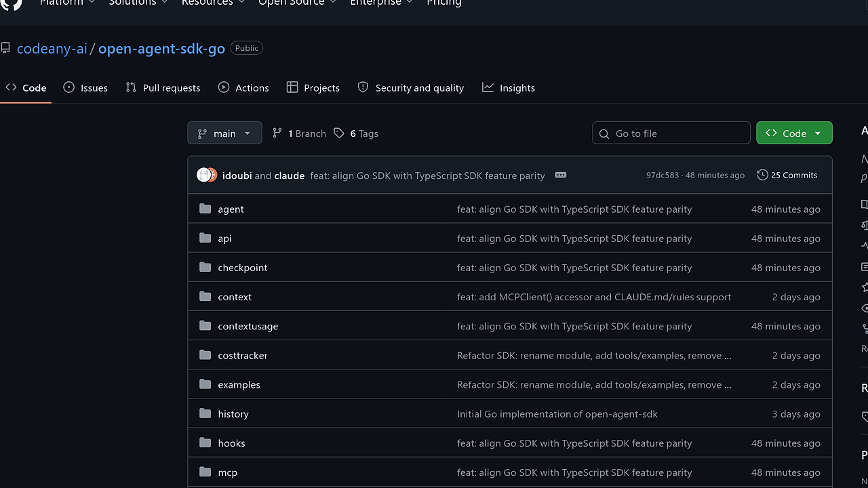Open the claude co-author link

tap(290, 175)
